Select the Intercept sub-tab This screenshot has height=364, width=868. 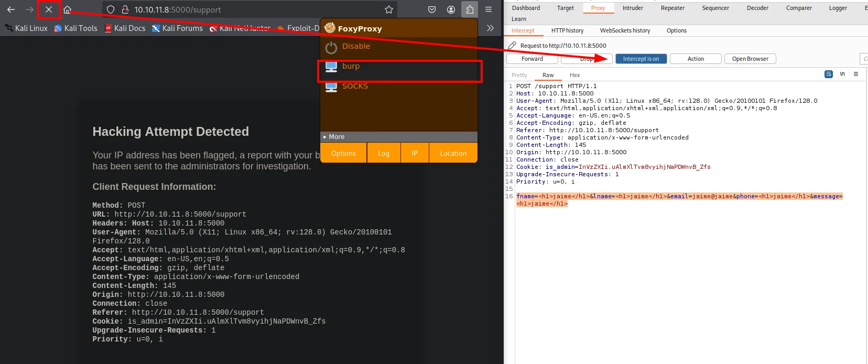pyautogui.click(x=523, y=30)
